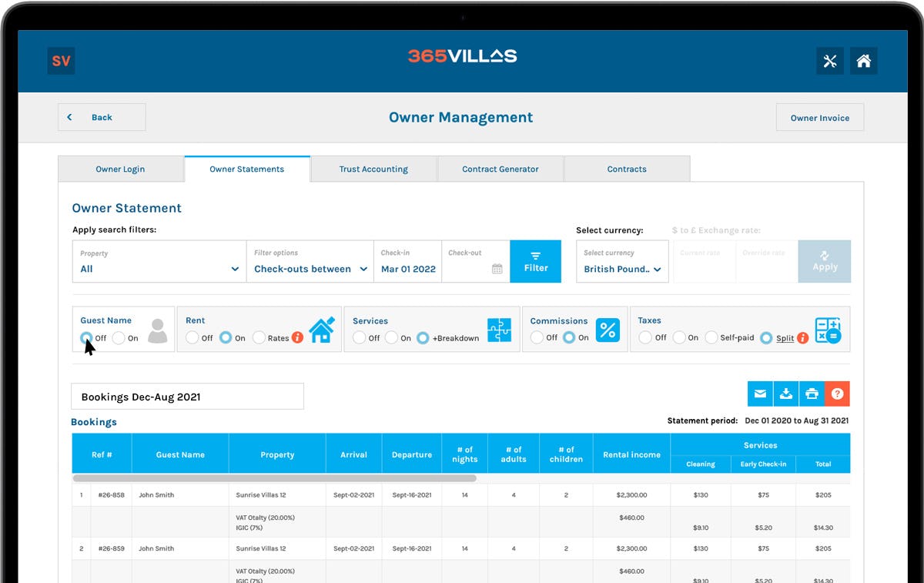
Task: Open the tools wrench icon in header
Action: click(x=830, y=61)
